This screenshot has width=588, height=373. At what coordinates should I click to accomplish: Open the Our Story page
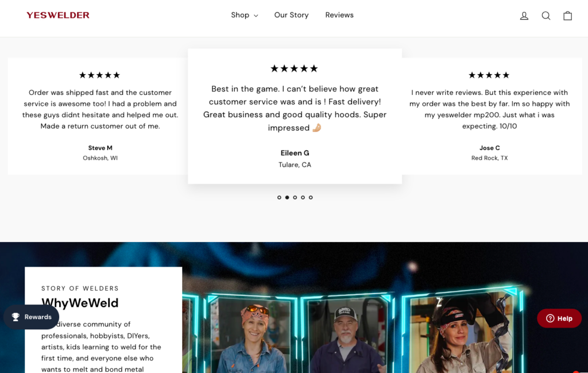291,15
